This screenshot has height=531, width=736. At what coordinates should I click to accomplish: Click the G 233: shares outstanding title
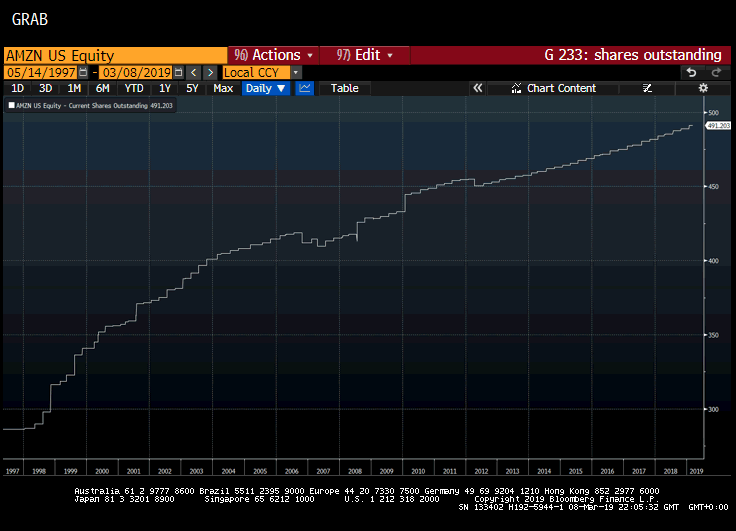point(632,55)
